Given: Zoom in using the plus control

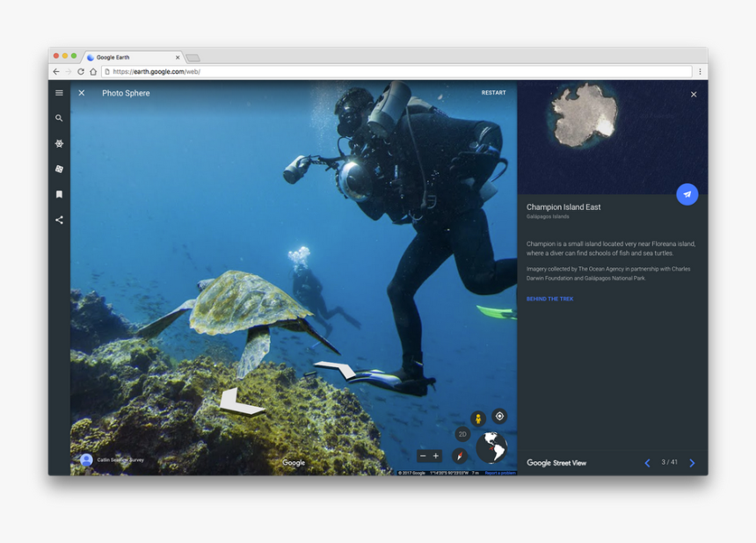Looking at the screenshot, I should pos(436,455).
